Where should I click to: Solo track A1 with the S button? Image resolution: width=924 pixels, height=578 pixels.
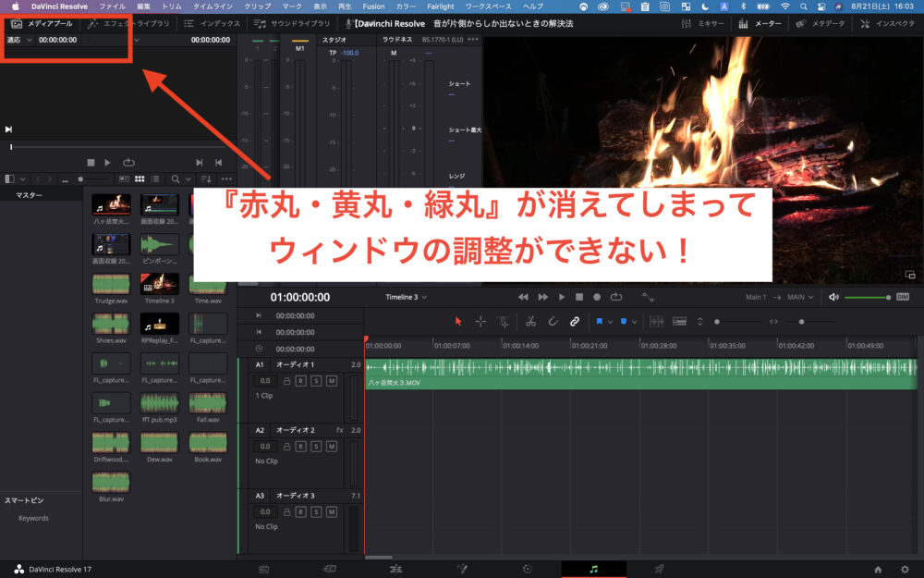[316, 381]
